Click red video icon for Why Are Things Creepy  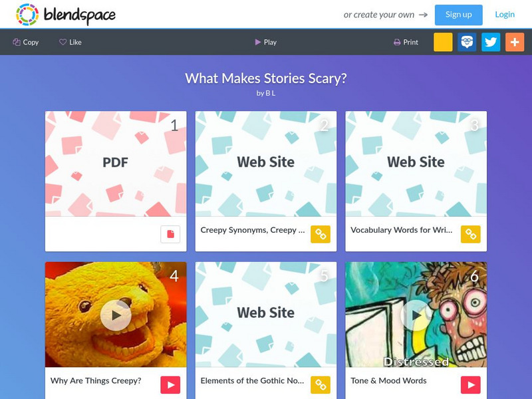(170, 385)
